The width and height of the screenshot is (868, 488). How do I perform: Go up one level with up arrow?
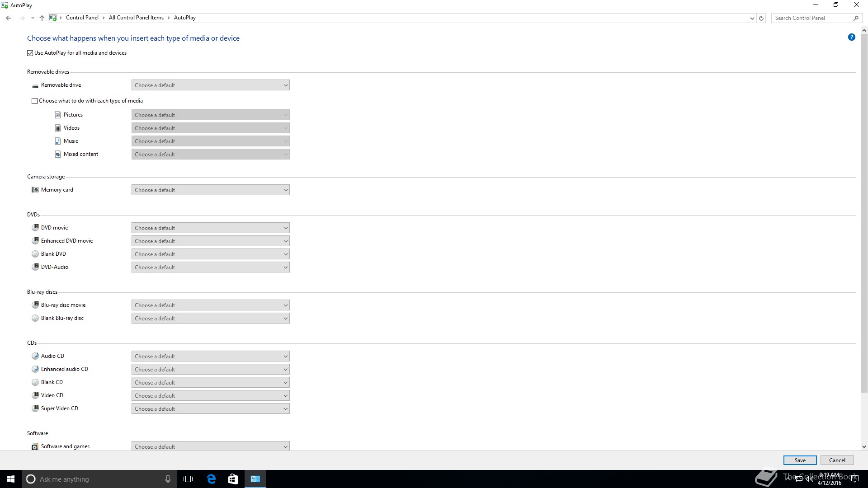pyautogui.click(x=42, y=18)
